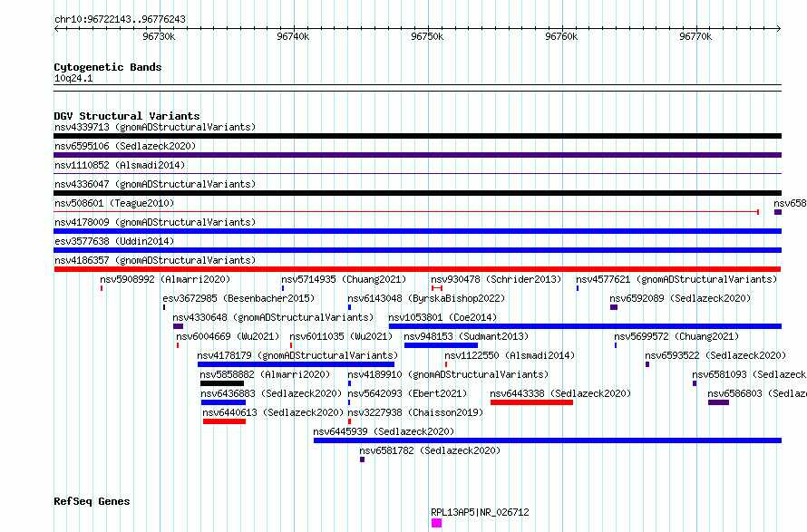Click the purple nsv6581782 marker
Screen dimensions: 807x532
click(x=363, y=459)
